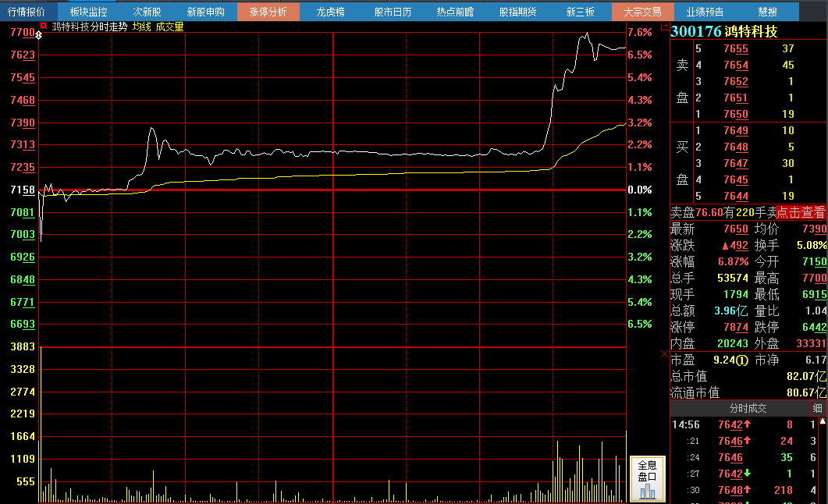
Task: Select sell level 2 price 7651
Action: (x=736, y=98)
